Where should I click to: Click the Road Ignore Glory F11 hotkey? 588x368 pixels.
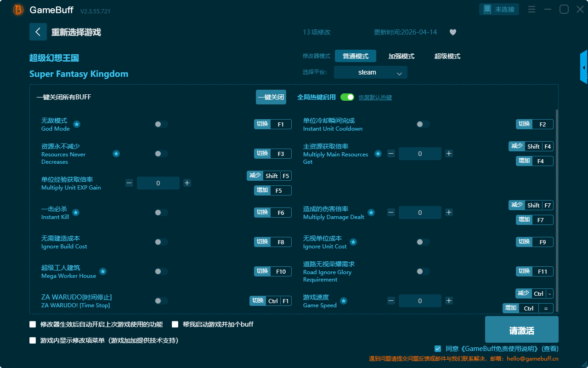click(x=535, y=271)
